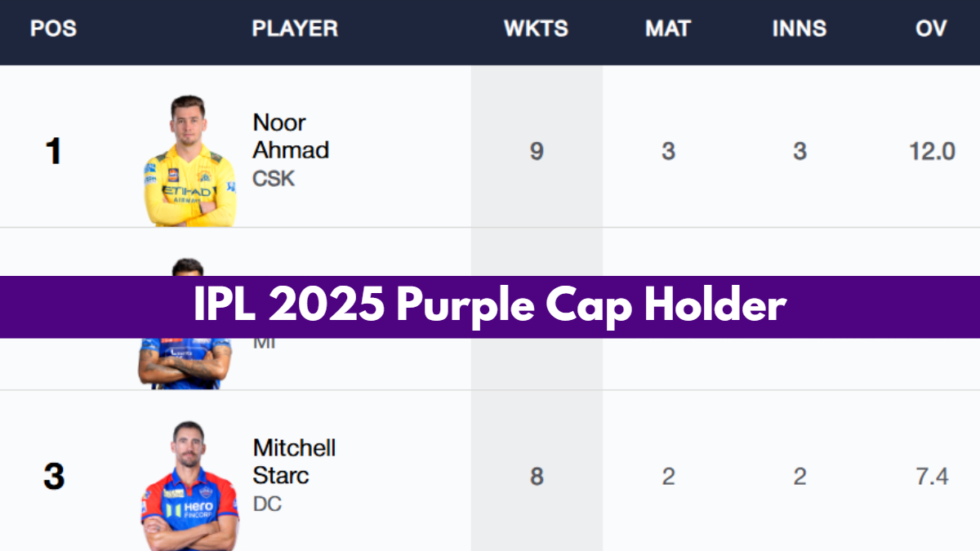This screenshot has width=980, height=551.
Task: Sort by the PLAYER column header
Action: (x=295, y=29)
